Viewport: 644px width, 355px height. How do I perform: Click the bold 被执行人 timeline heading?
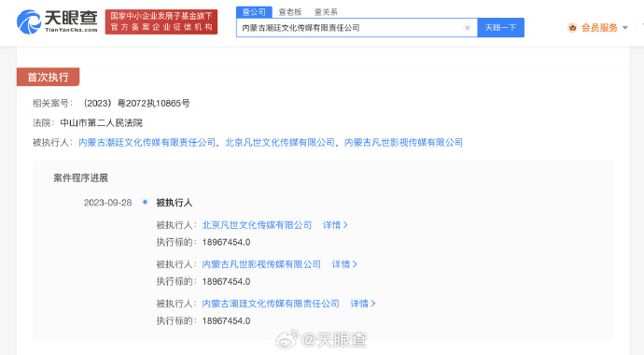[x=175, y=203]
